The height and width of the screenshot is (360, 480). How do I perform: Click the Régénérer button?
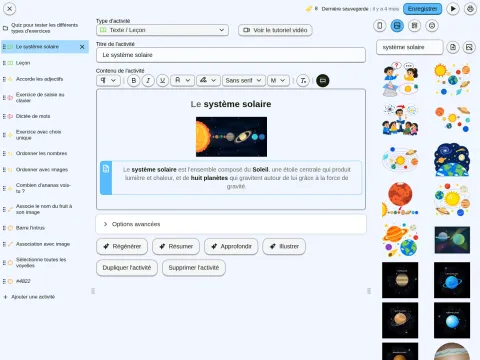tap(122, 246)
